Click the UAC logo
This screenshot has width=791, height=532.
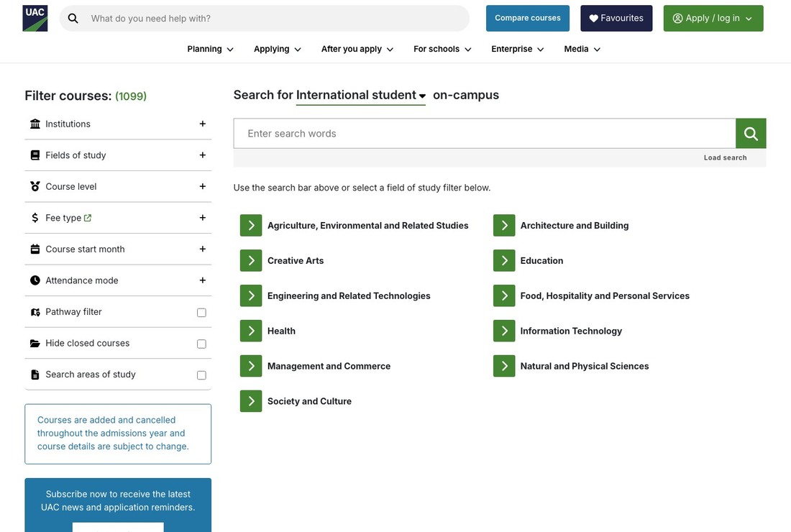coord(35,18)
